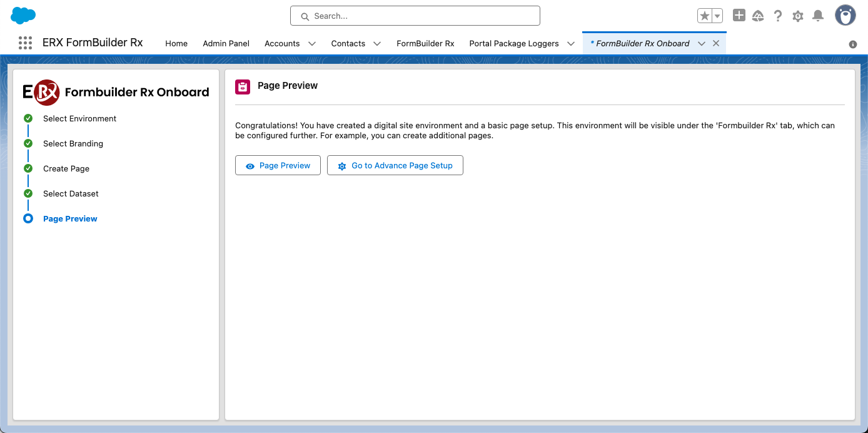The width and height of the screenshot is (868, 433).
Task: Switch to the Admin Panel tab
Action: (x=226, y=44)
